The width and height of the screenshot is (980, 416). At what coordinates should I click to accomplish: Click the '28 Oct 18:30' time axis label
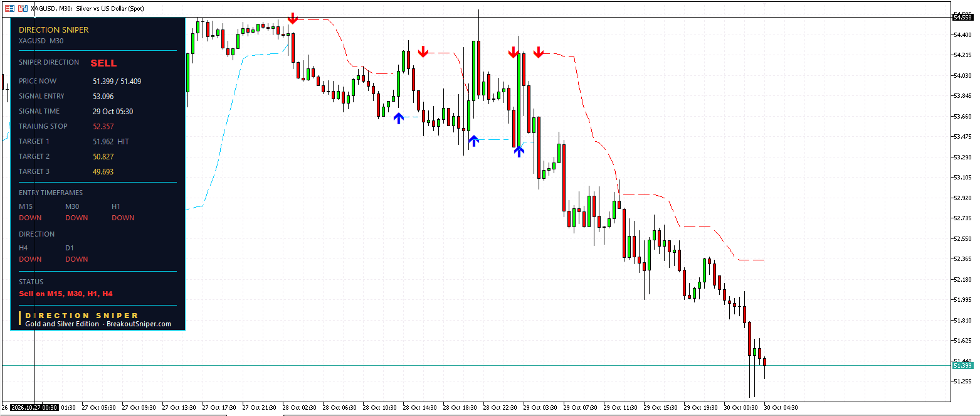(459, 407)
